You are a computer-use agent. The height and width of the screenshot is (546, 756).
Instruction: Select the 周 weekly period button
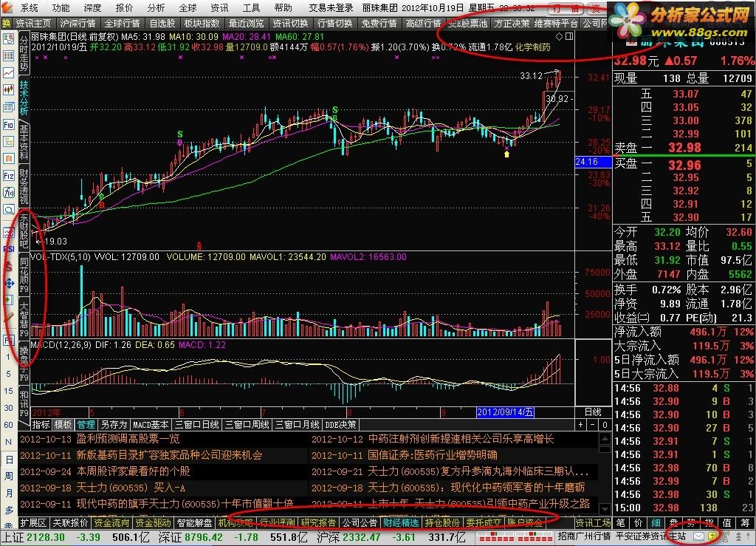point(9,476)
